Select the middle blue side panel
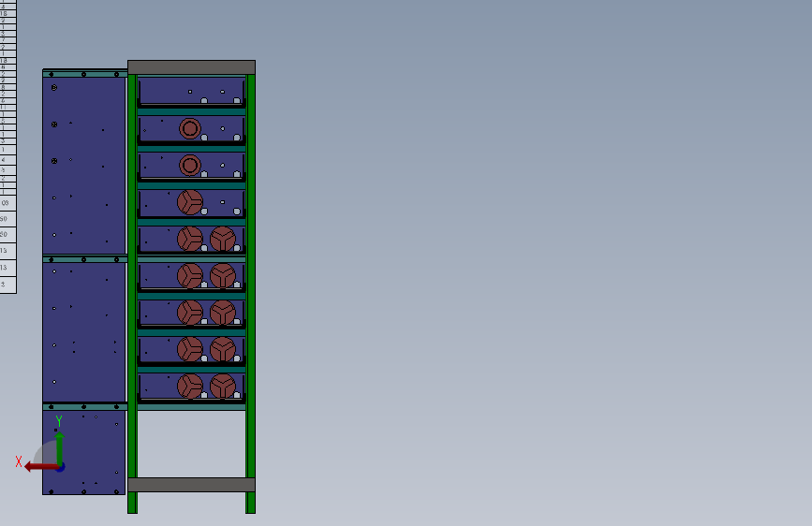The height and width of the screenshot is (526, 812). coord(84,332)
